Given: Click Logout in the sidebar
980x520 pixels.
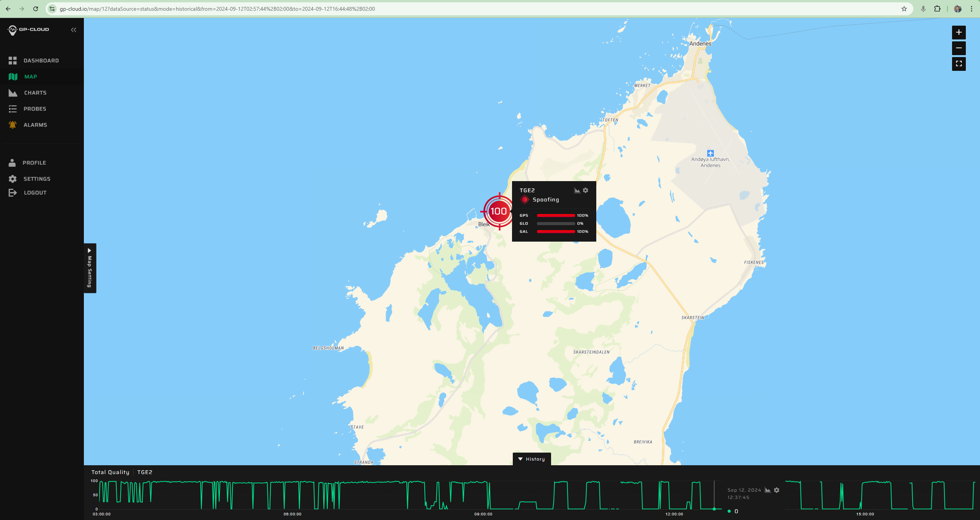Looking at the screenshot, I should coord(35,193).
